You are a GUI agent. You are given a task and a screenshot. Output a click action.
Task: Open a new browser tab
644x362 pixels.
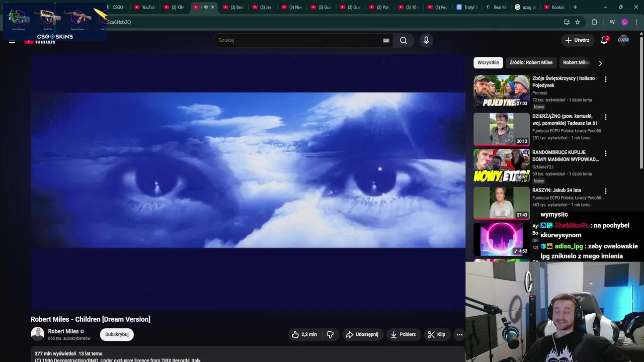[x=575, y=7]
